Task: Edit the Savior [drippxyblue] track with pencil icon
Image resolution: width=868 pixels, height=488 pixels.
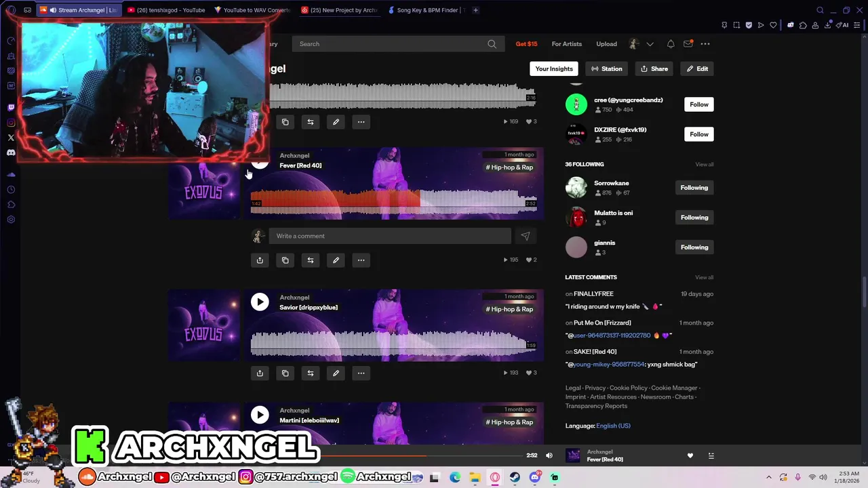Action: (336, 373)
